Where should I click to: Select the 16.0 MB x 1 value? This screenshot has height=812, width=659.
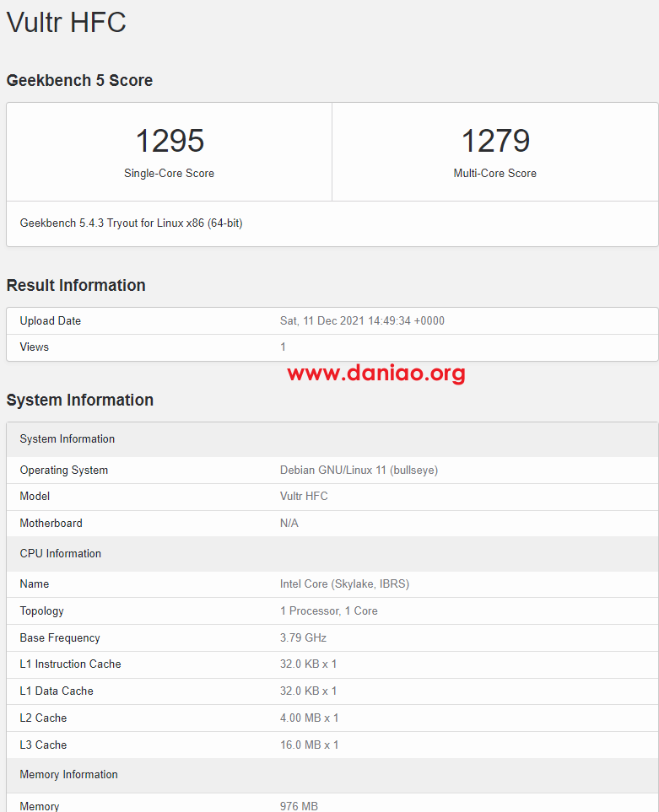click(x=310, y=745)
